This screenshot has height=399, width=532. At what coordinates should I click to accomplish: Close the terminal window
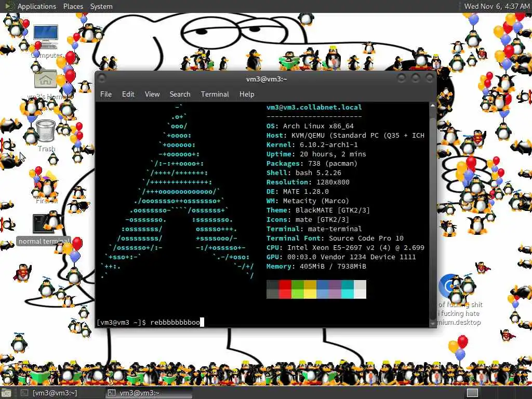point(430,78)
